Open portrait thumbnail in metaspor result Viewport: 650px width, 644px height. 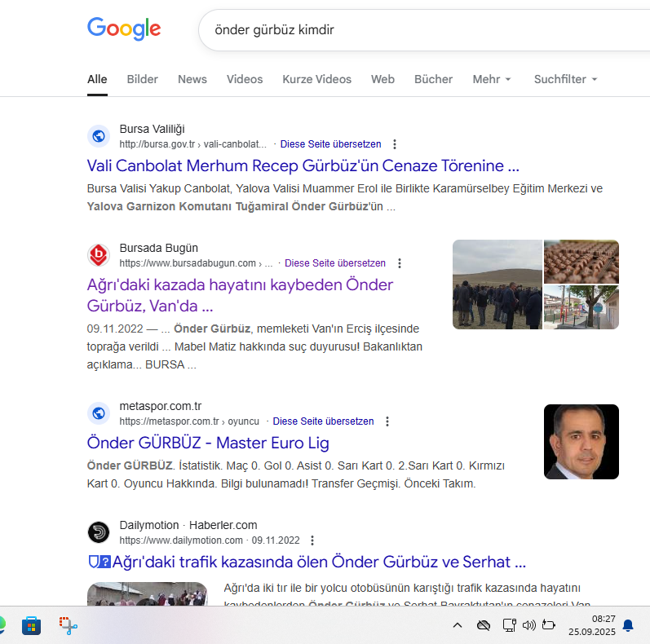581,442
